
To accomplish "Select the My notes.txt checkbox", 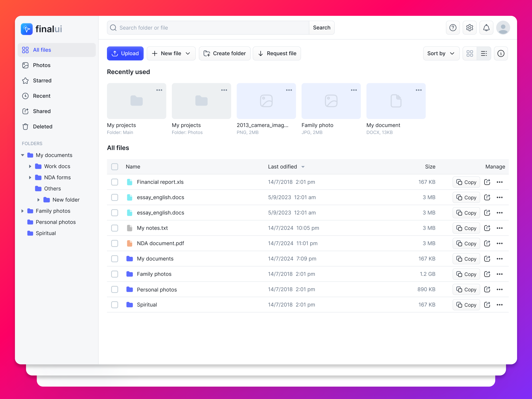I will click(x=115, y=228).
